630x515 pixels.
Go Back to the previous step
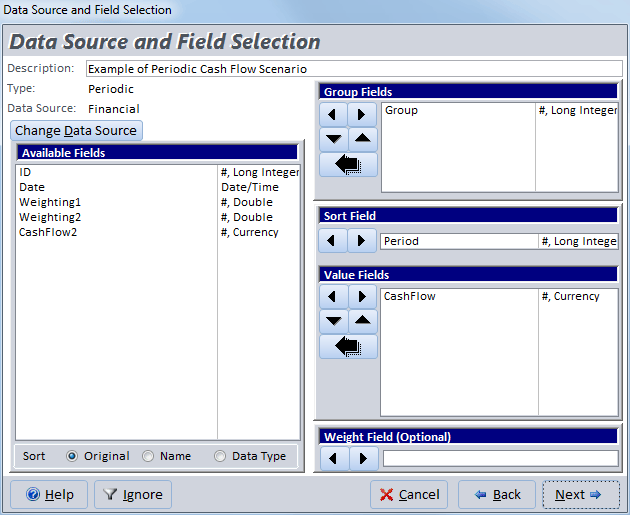click(x=497, y=495)
